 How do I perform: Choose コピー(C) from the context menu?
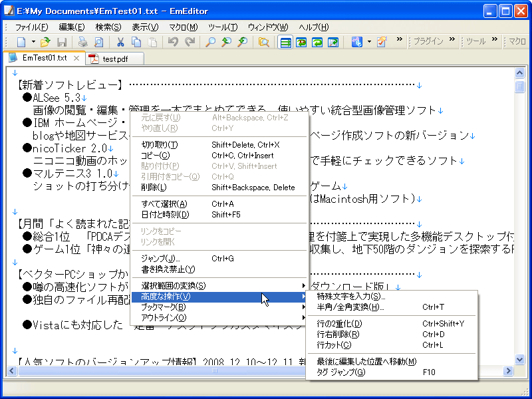(x=219, y=156)
